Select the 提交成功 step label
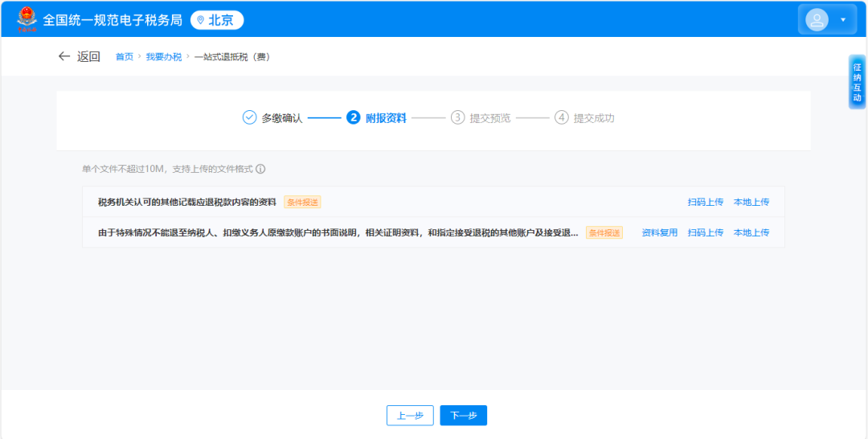This screenshot has height=439, width=868. [x=594, y=118]
